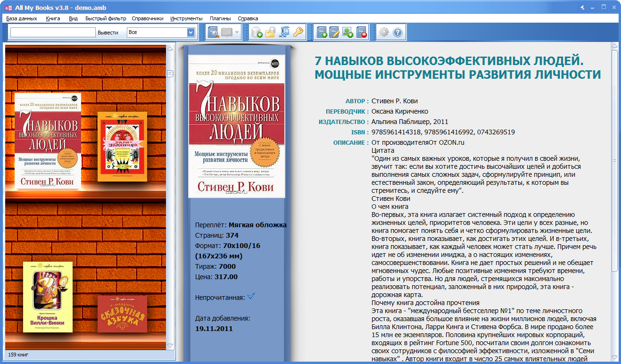Click the details pane scrollbar down arrow

(x=614, y=357)
